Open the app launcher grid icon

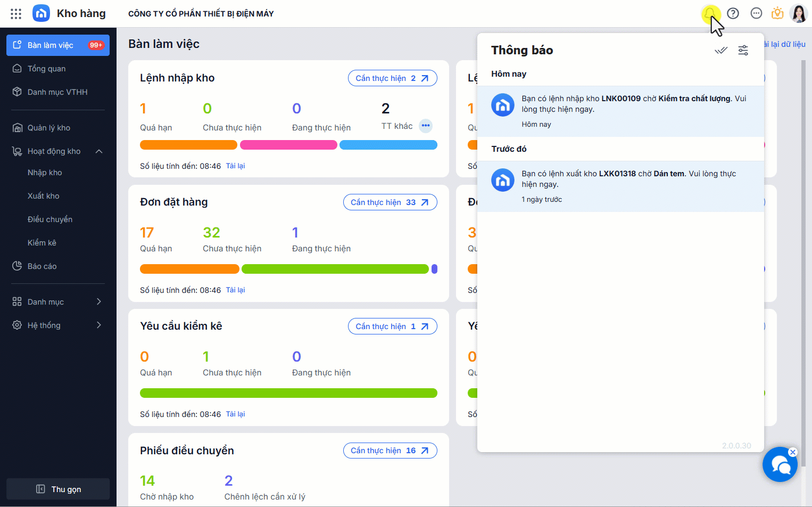tap(16, 14)
